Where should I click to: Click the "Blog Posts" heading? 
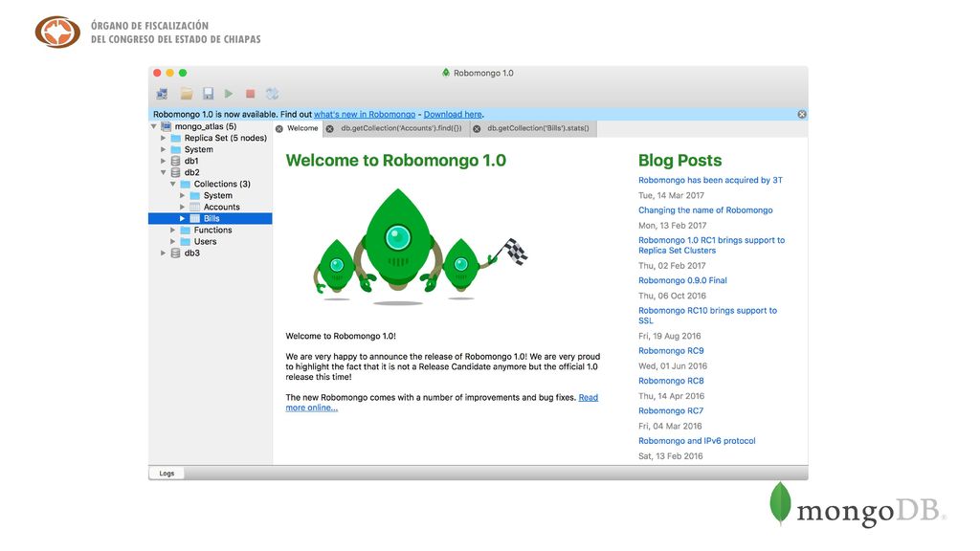click(x=680, y=161)
